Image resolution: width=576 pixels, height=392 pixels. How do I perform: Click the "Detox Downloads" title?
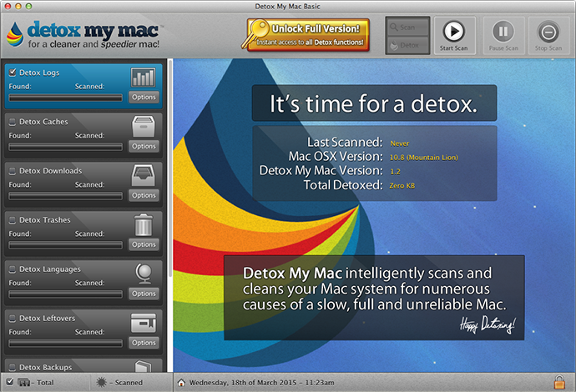click(x=51, y=171)
